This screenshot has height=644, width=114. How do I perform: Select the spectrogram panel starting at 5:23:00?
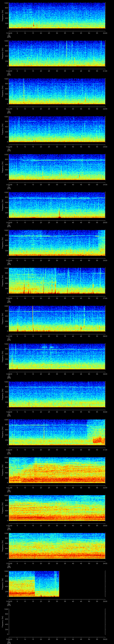(57, 167)
